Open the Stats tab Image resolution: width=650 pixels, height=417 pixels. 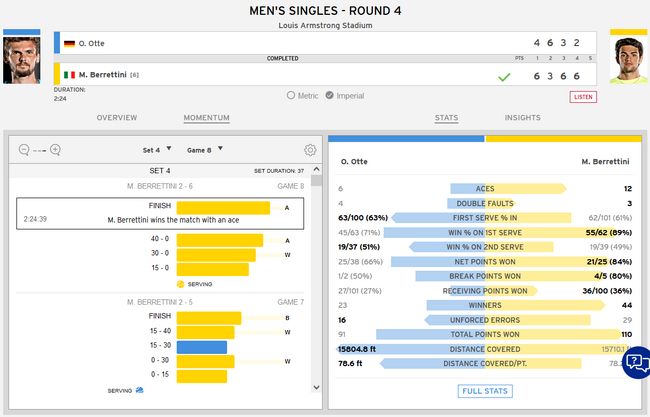446,118
